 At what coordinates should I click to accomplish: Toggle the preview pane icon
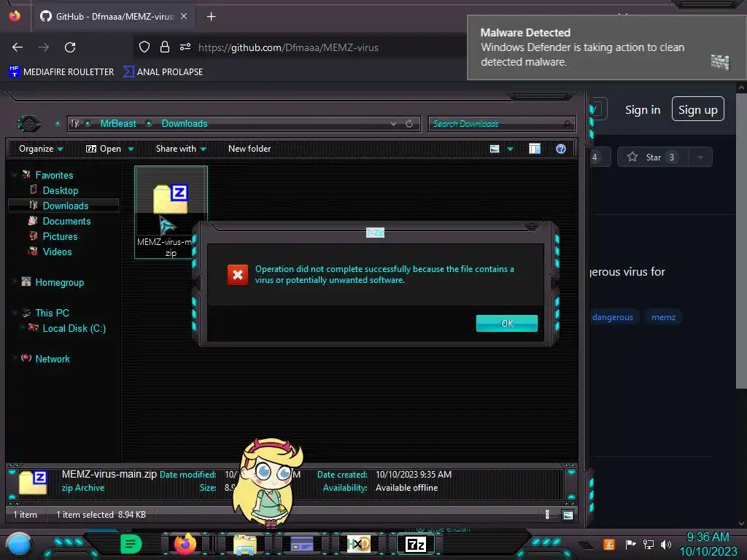point(535,149)
